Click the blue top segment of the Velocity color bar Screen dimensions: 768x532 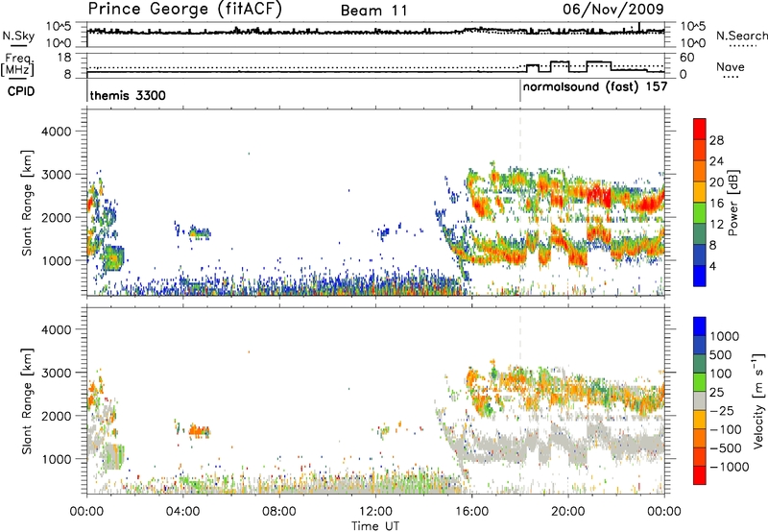(700, 326)
